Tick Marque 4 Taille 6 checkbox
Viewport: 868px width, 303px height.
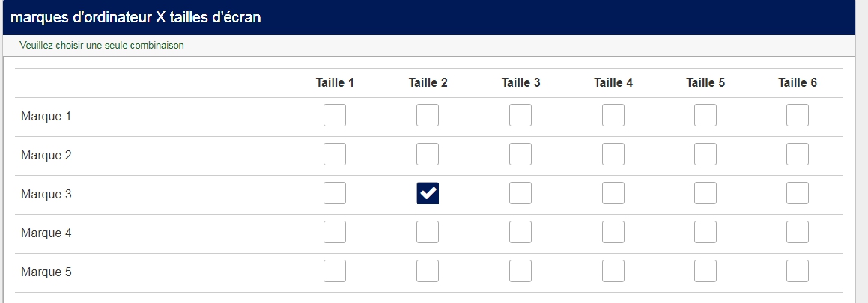pyautogui.click(x=798, y=233)
